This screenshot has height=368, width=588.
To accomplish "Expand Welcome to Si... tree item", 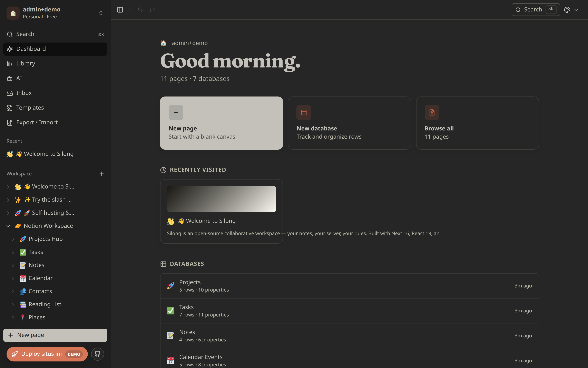I will click(8, 187).
